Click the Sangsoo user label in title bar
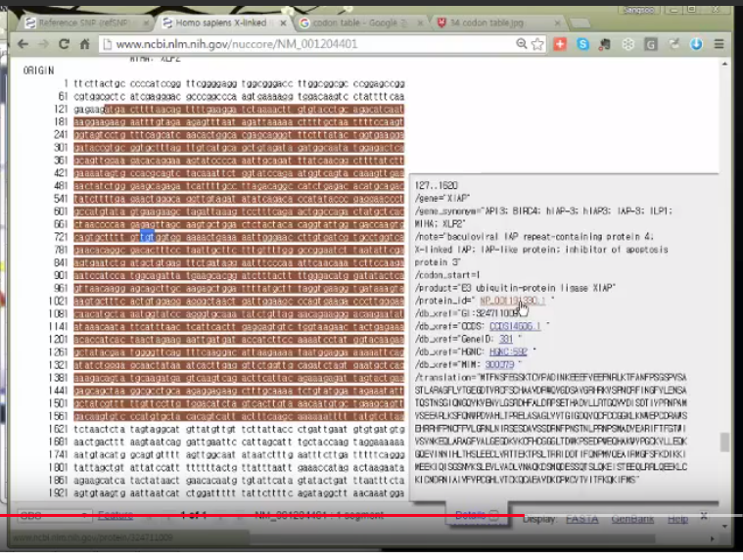The width and height of the screenshot is (743, 560). [x=639, y=10]
